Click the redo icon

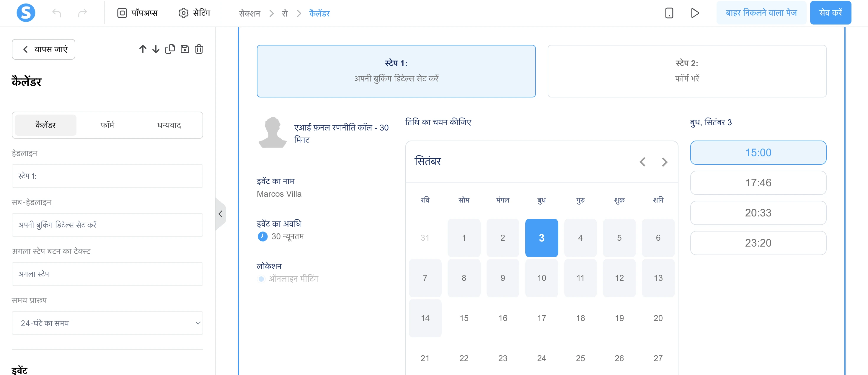(x=83, y=13)
